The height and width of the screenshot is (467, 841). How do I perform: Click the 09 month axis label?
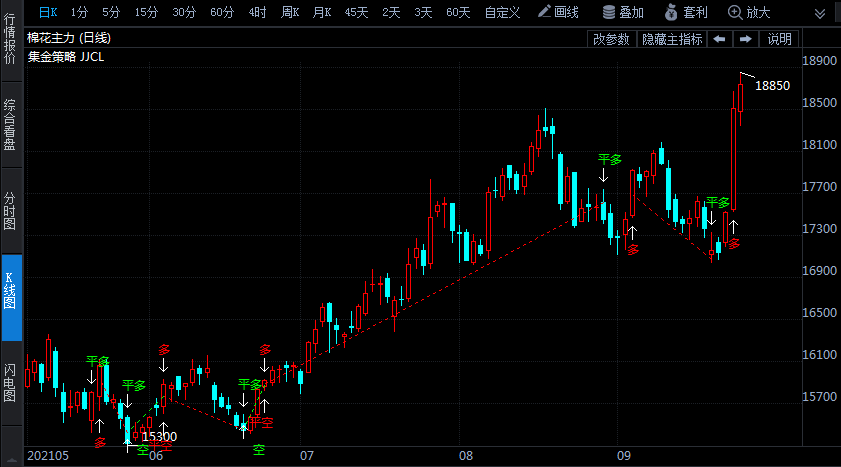[x=623, y=456]
